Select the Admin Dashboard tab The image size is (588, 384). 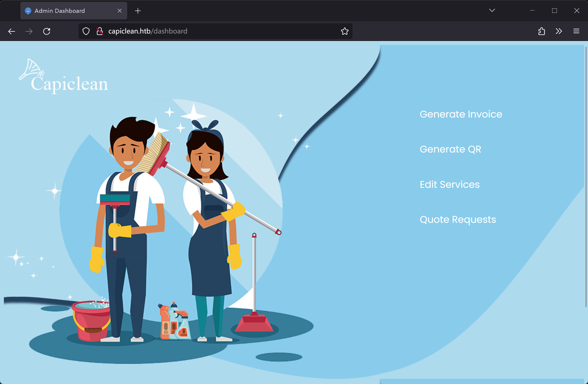66,11
